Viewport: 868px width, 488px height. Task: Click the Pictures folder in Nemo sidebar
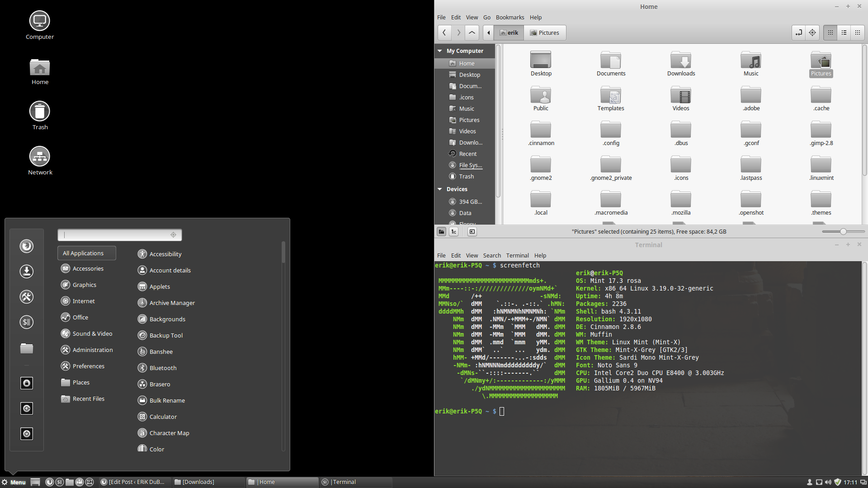469,120
